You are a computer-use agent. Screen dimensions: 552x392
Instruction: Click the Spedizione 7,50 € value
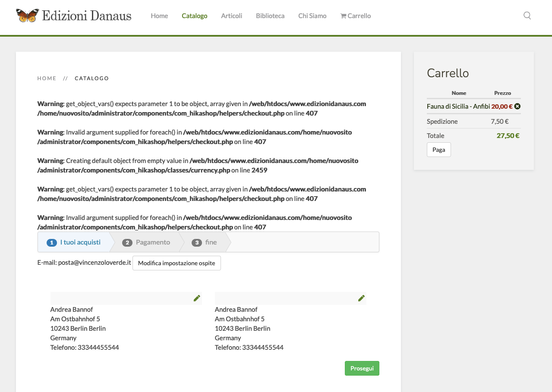click(500, 122)
